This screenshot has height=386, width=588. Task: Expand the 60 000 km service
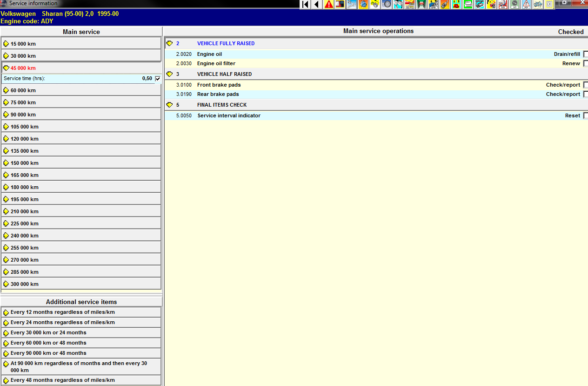point(23,90)
